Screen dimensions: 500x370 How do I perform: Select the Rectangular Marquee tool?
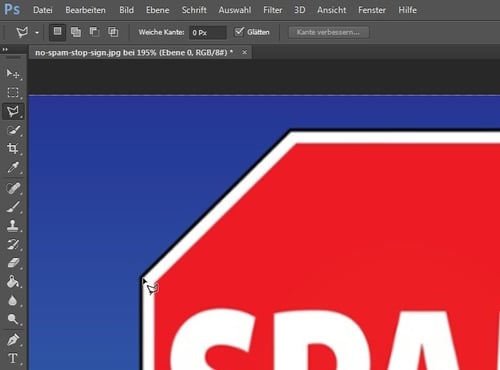click(13, 92)
